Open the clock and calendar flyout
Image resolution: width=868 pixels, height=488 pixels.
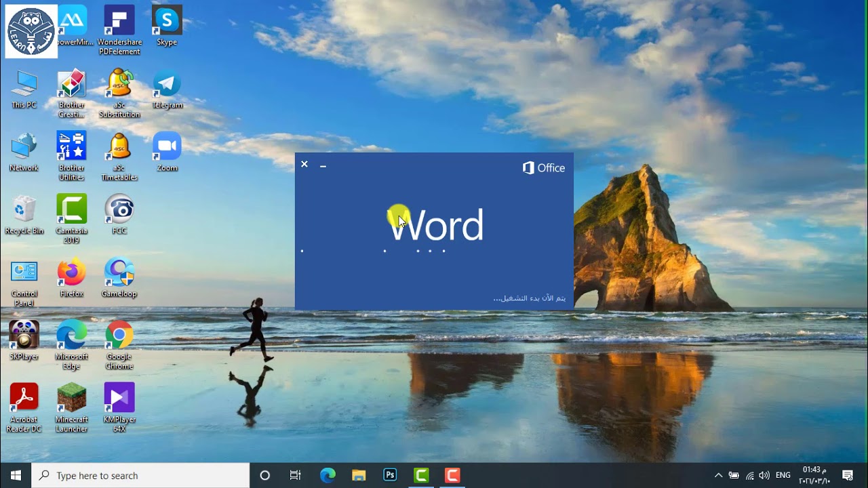click(814, 475)
